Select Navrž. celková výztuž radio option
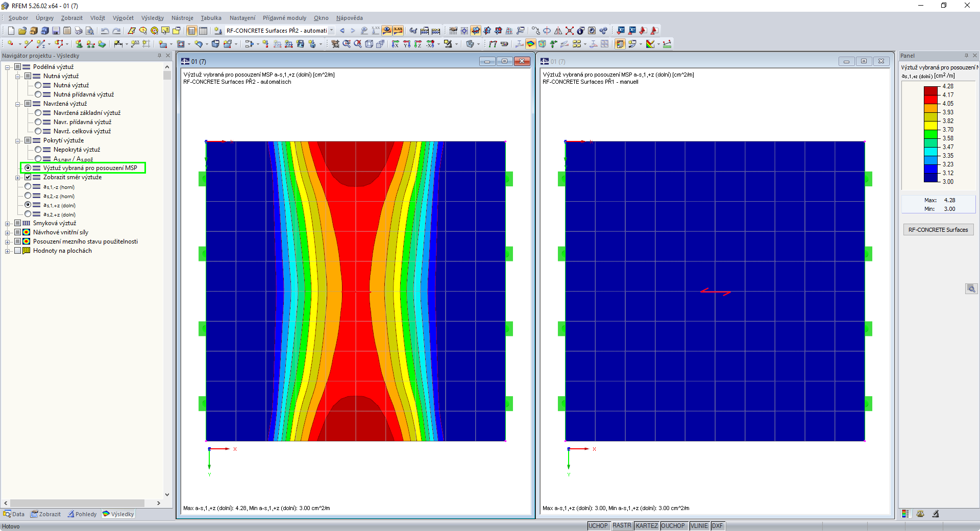The image size is (980, 531). [x=38, y=131]
